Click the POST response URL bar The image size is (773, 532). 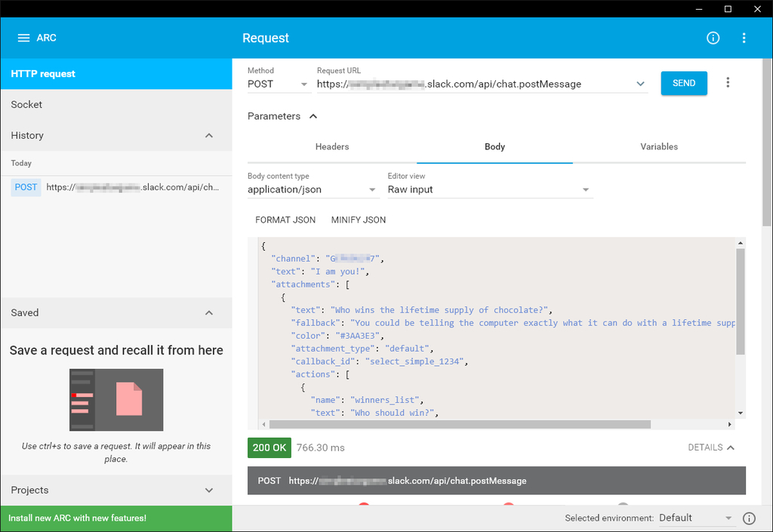click(497, 481)
